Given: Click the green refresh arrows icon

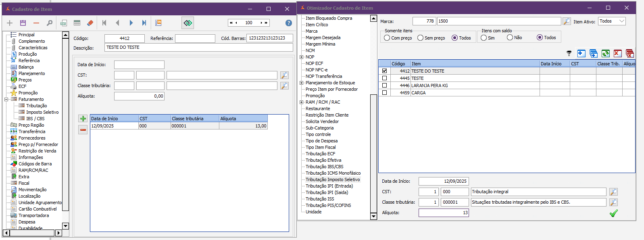Looking at the screenshot, I should [605, 53].
